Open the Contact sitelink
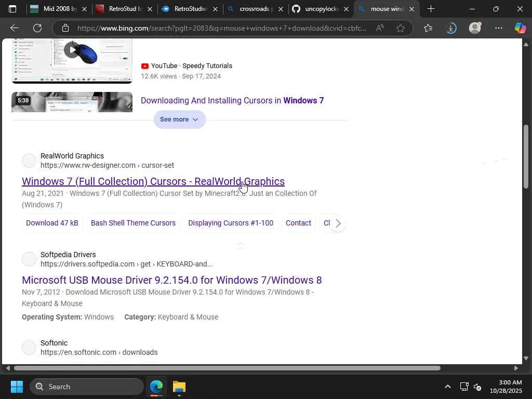This screenshot has height=399, width=532. (298, 223)
